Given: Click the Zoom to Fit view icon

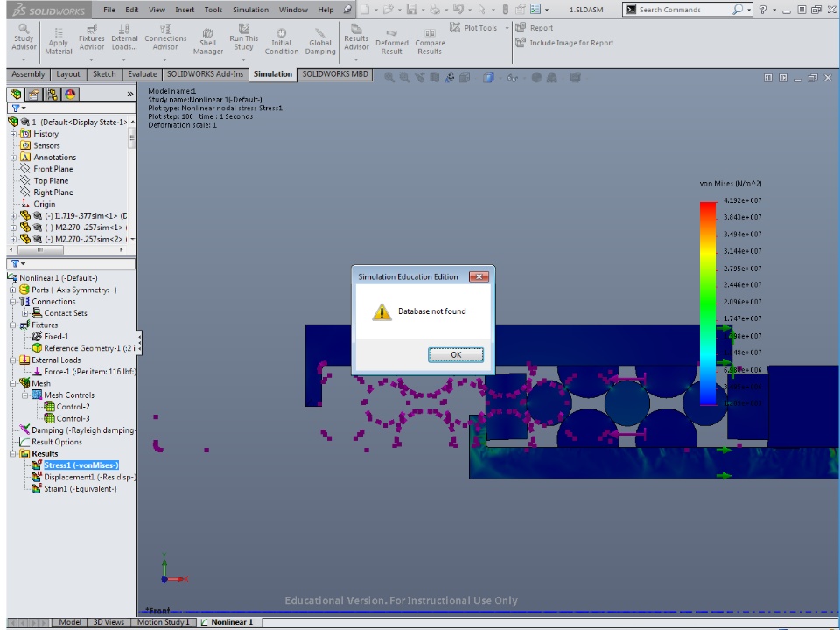Looking at the screenshot, I should coord(389,78).
